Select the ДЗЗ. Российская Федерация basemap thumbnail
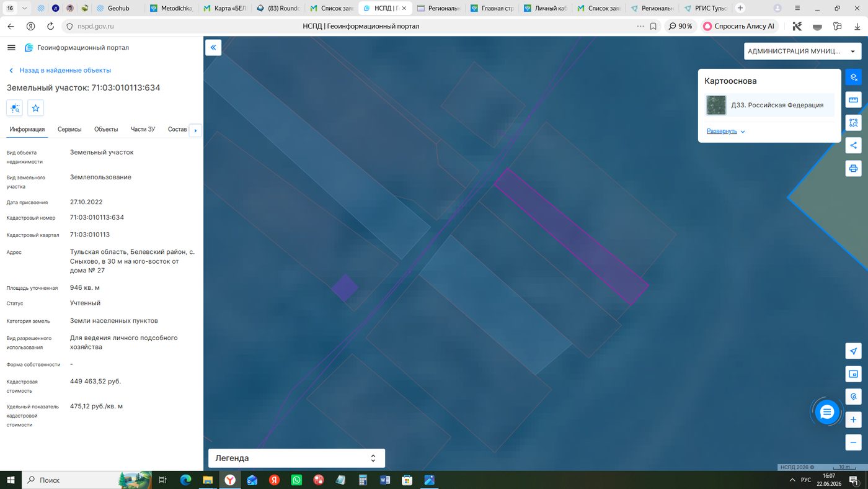Image resolution: width=868 pixels, height=489 pixels. click(716, 105)
